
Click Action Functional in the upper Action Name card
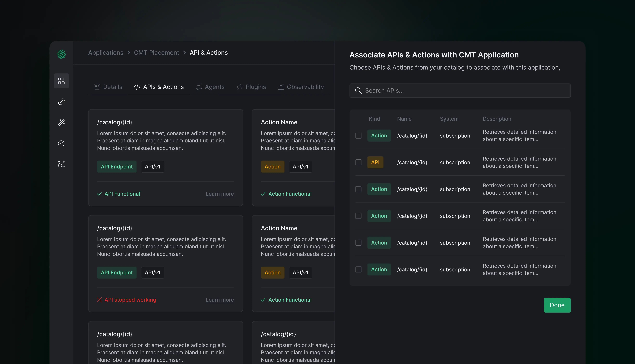290,194
